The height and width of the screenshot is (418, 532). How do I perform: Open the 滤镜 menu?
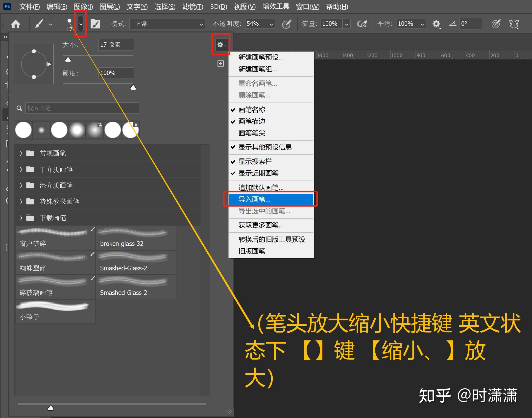click(x=192, y=7)
